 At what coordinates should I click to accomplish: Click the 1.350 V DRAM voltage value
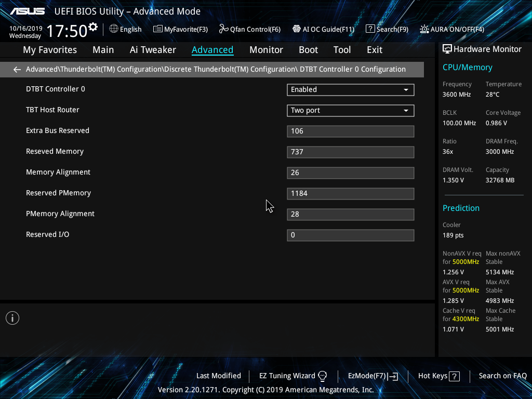point(453,180)
